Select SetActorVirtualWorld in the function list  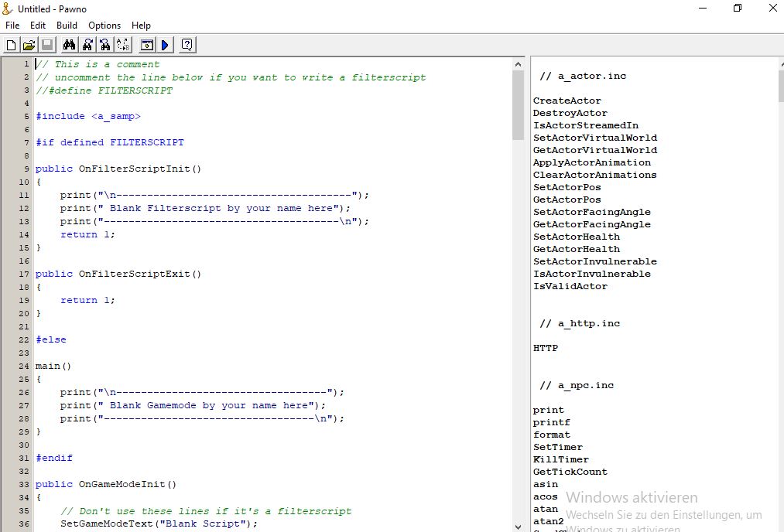[594, 138]
